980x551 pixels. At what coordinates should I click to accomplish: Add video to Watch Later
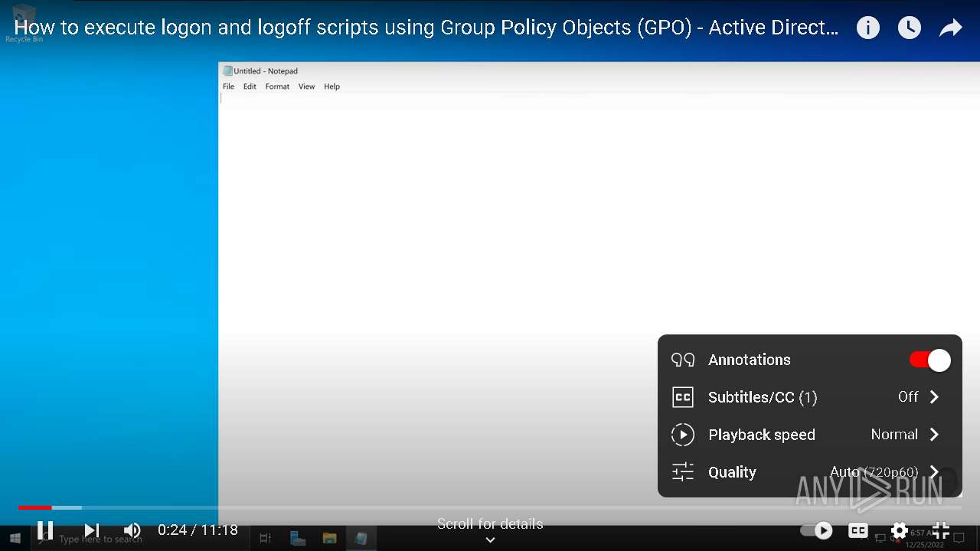click(x=909, y=28)
